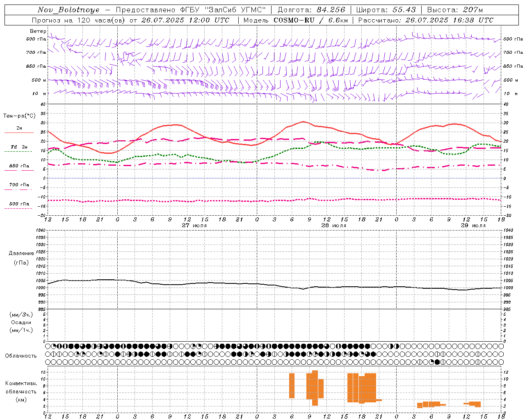Click the 'Облачность' cloudiness label
Image resolution: width=525 pixels, height=420 pixels.
(21, 356)
